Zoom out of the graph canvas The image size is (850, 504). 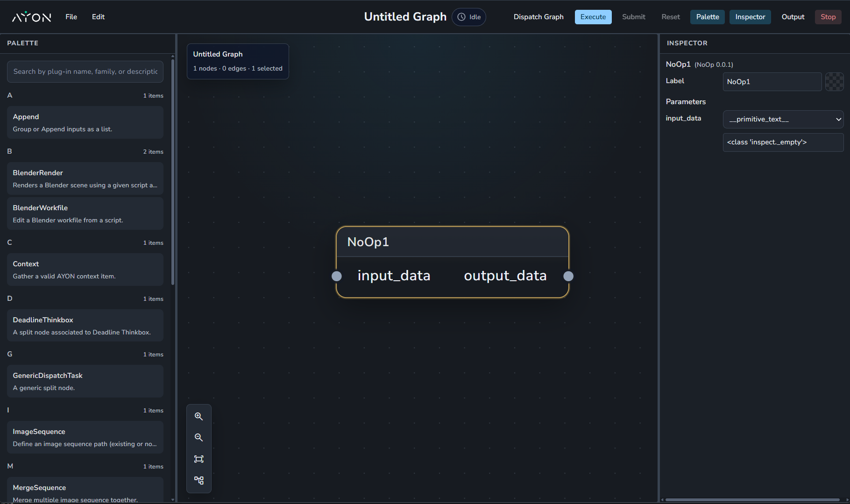(x=199, y=438)
